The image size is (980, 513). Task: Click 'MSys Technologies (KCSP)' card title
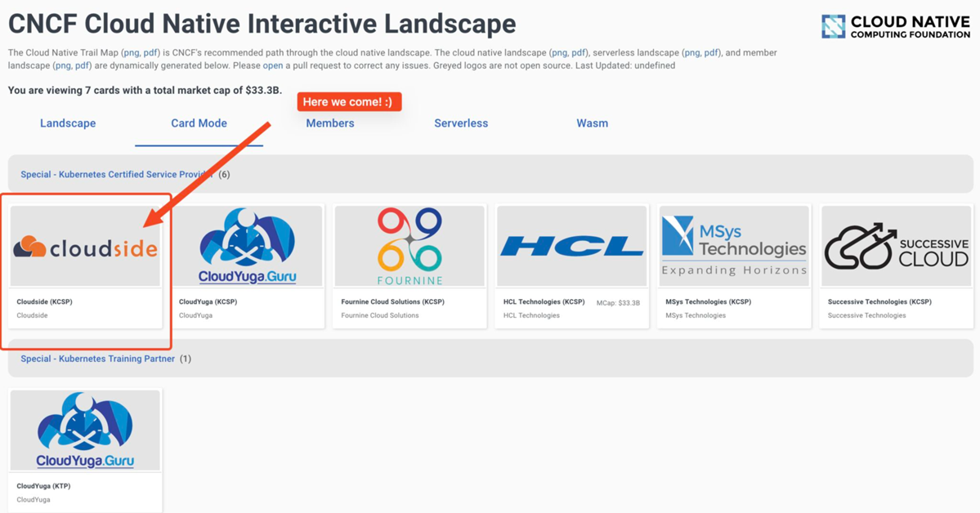point(708,301)
